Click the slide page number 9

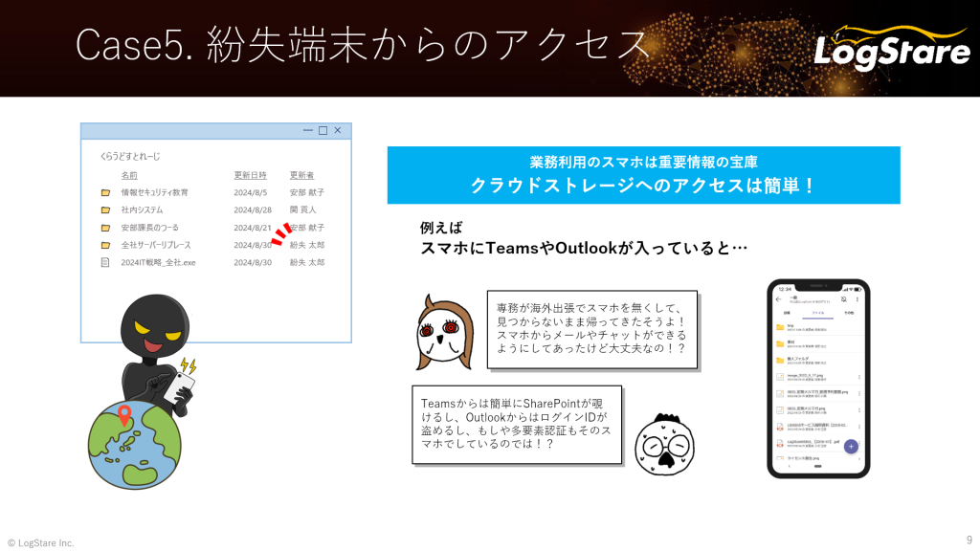point(969,540)
